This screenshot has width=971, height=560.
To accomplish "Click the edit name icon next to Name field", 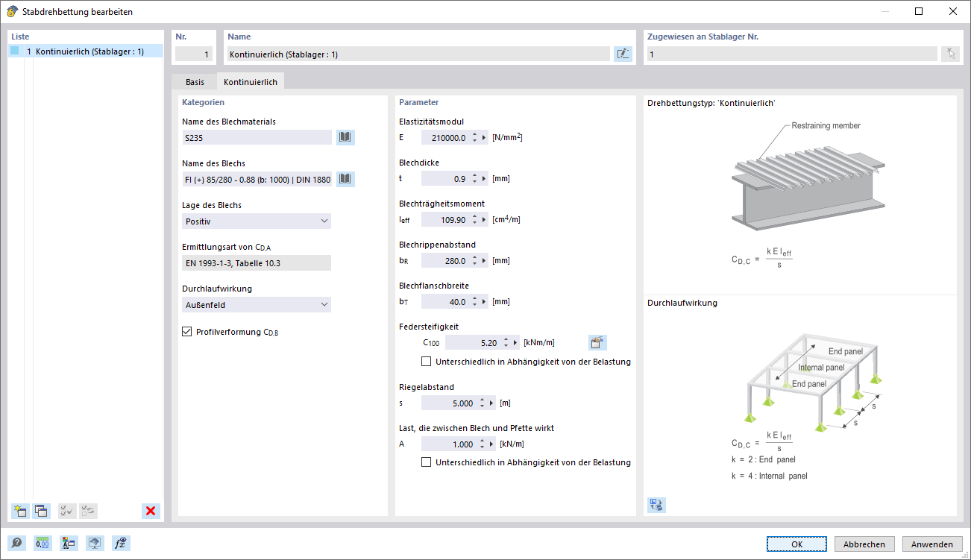I will pyautogui.click(x=623, y=54).
